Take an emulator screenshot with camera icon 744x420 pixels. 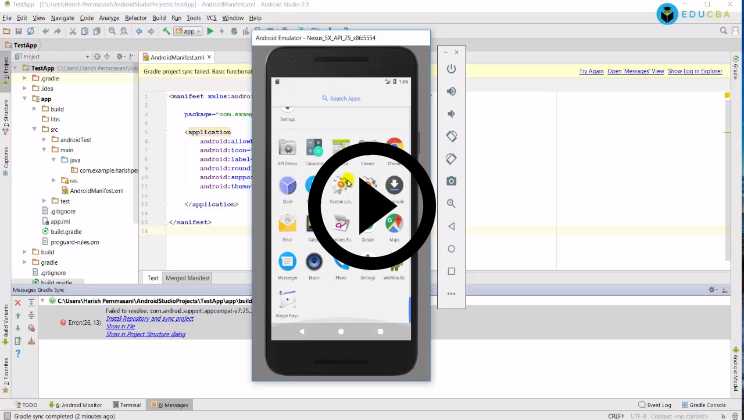click(x=451, y=180)
